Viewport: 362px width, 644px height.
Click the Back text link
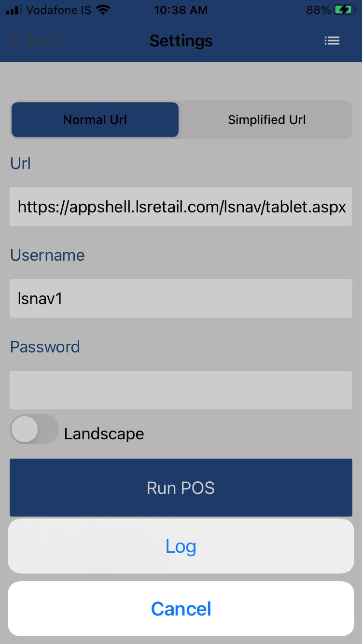click(x=44, y=41)
